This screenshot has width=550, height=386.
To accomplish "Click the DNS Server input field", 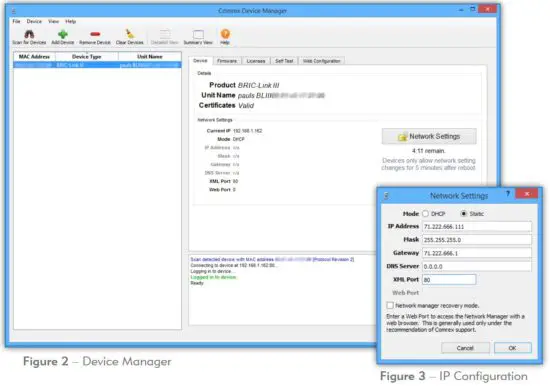I will [x=477, y=266].
